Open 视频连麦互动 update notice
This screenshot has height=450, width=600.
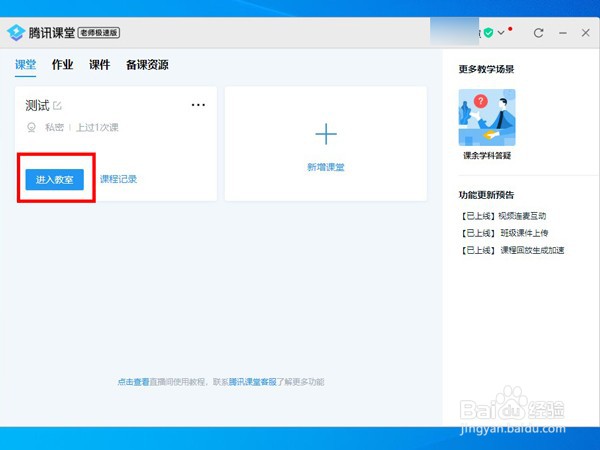point(504,216)
